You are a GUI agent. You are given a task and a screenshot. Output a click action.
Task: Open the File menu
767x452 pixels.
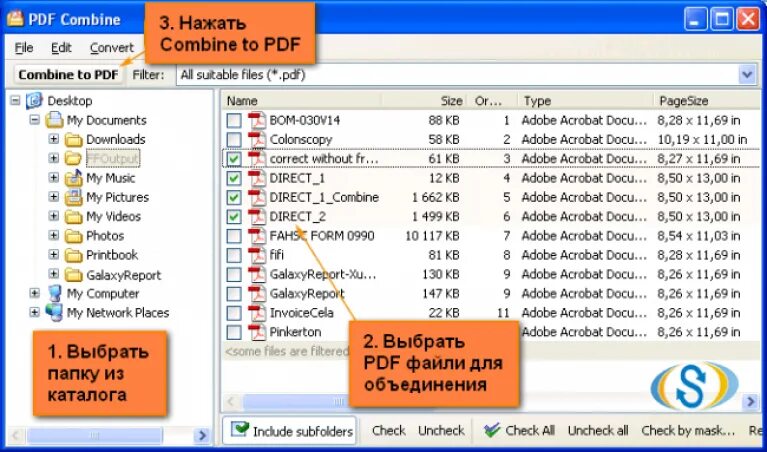[x=24, y=48]
